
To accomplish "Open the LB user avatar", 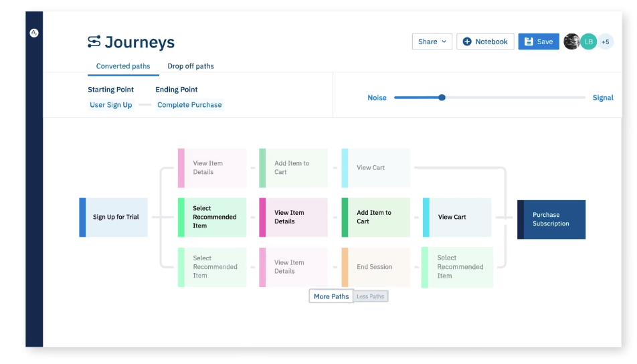I will coord(588,41).
